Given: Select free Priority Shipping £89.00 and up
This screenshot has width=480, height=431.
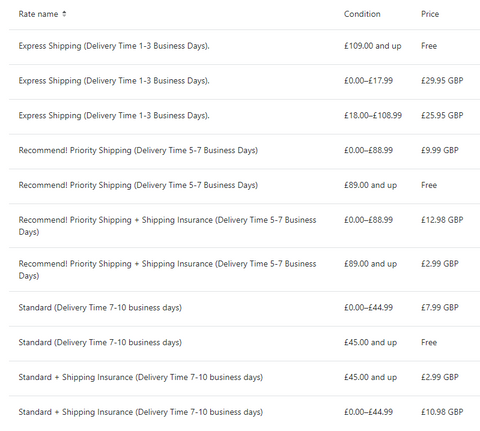Looking at the screenshot, I should (244, 186).
